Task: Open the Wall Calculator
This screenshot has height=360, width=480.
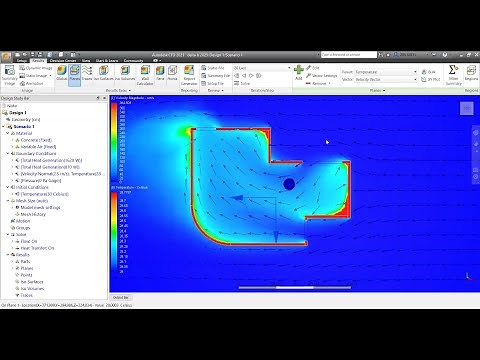Action: point(145,75)
